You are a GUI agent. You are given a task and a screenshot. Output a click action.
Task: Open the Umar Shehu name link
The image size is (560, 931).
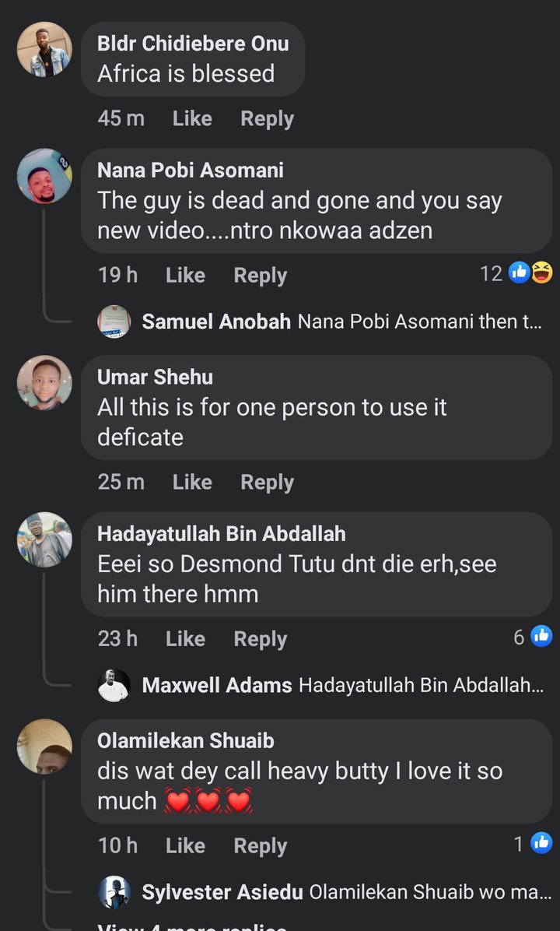155,377
